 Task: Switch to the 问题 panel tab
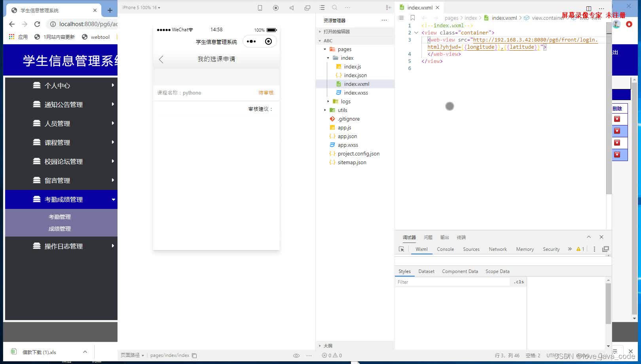(428, 237)
